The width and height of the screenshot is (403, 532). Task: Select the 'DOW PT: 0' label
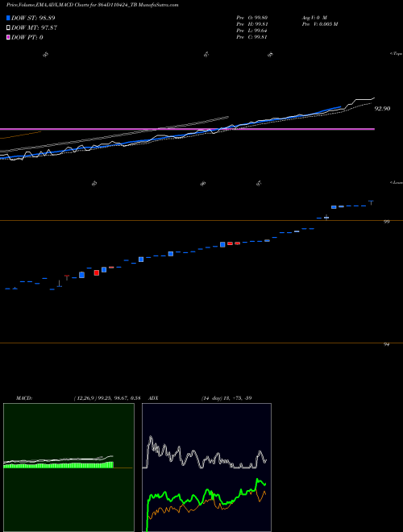click(27, 37)
